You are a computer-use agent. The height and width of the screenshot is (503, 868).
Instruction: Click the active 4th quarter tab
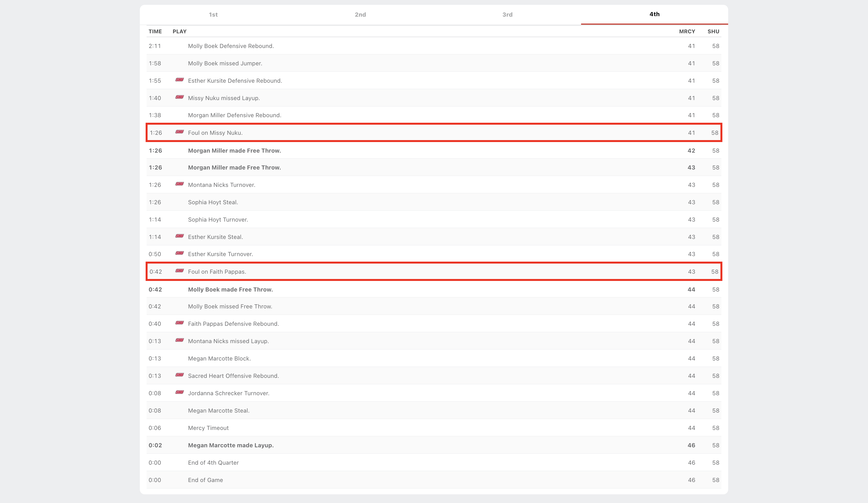click(654, 14)
